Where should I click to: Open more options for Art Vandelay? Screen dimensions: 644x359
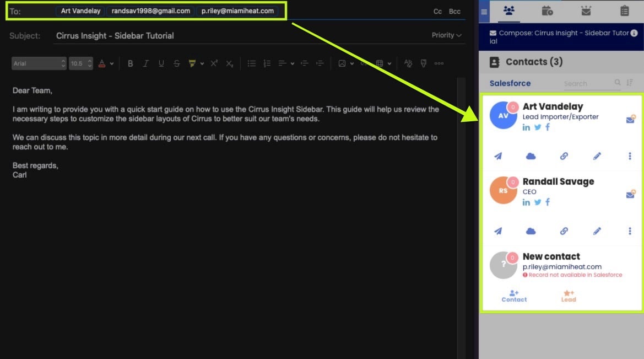pyautogui.click(x=630, y=156)
